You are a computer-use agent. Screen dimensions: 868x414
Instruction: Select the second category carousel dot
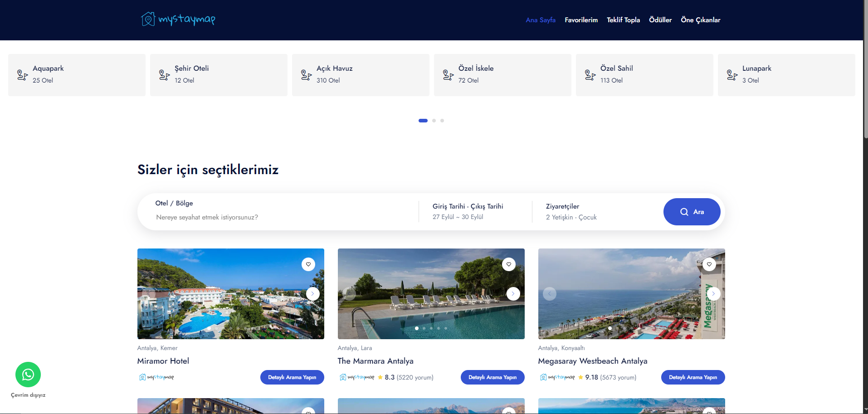[x=434, y=121]
